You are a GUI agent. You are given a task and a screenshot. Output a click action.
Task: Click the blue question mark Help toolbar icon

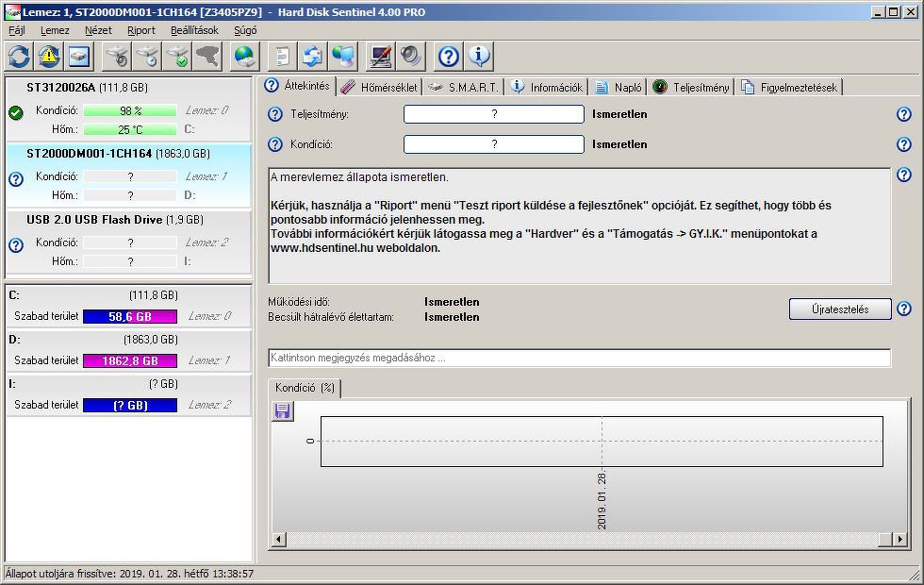click(x=449, y=57)
